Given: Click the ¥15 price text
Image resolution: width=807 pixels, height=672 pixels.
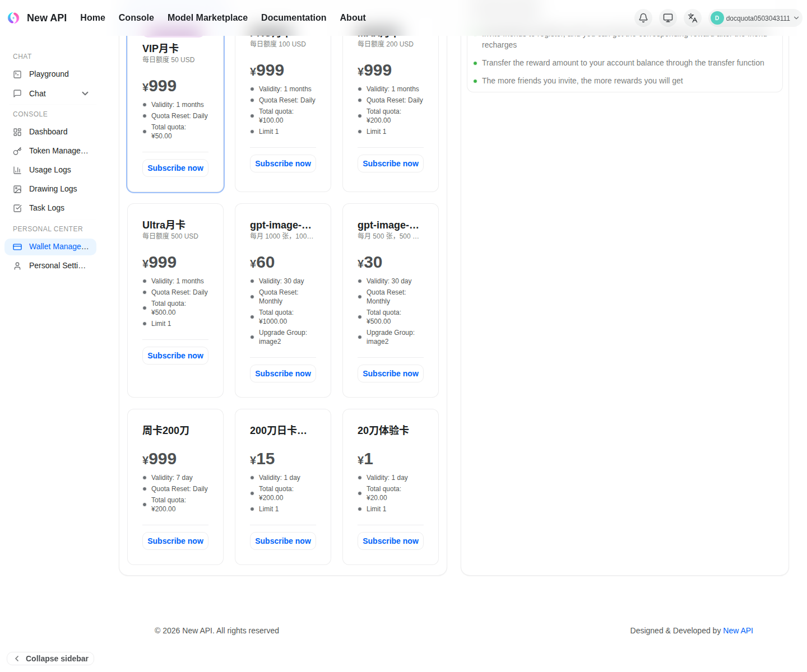Looking at the screenshot, I should (x=262, y=459).
